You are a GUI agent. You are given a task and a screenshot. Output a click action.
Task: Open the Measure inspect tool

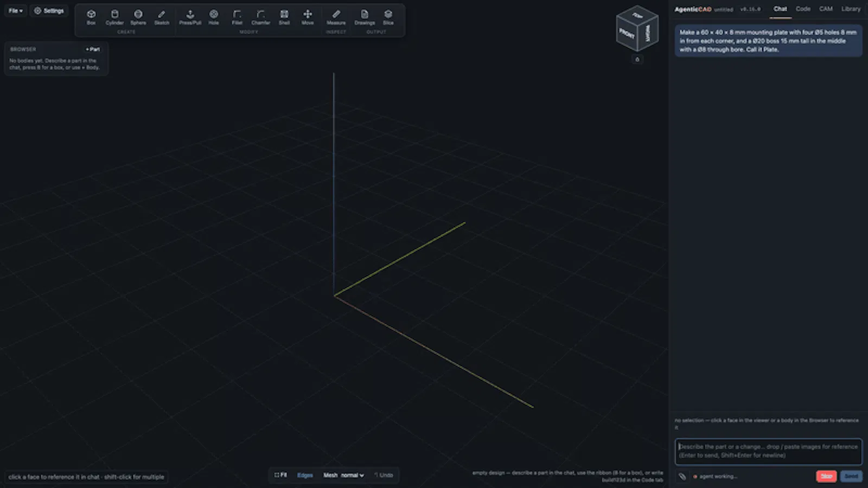click(x=336, y=17)
